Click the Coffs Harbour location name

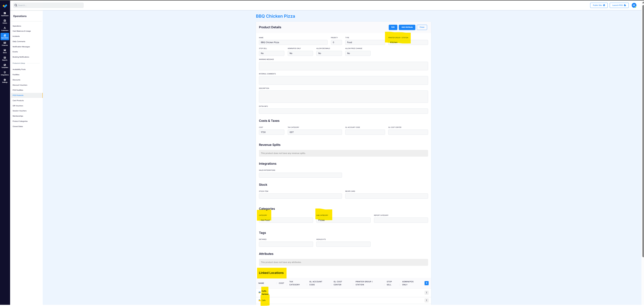tap(265, 293)
